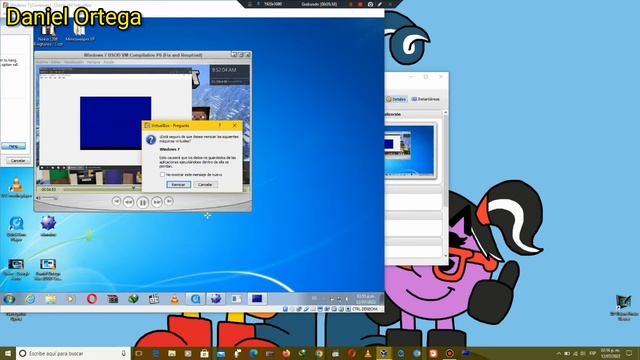
Task: Close the VirtualBox Pregunta dialog
Action: tap(234, 125)
